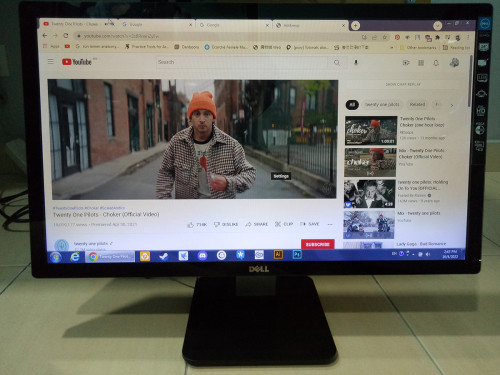The height and width of the screenshot is (375, 500).
Task: Open Adobe Illustrator from the taskbar
Action: 278,255
